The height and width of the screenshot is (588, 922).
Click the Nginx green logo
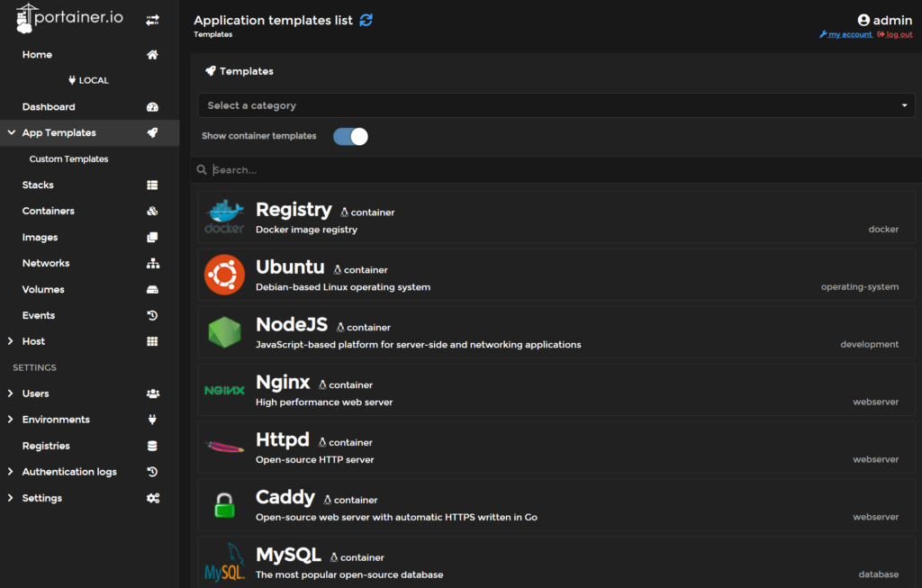coord(224,391)
